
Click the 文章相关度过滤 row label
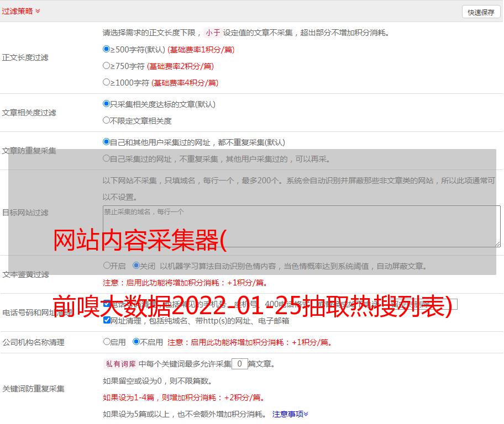click(29, 113)
